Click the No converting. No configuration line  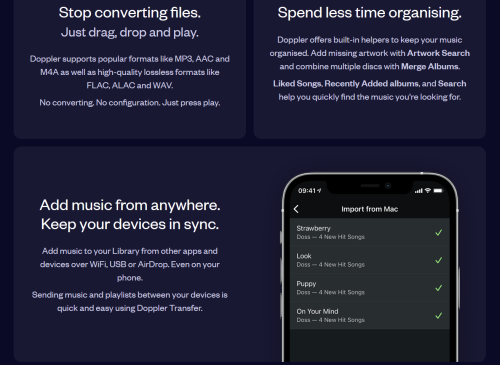pos(130,103)
